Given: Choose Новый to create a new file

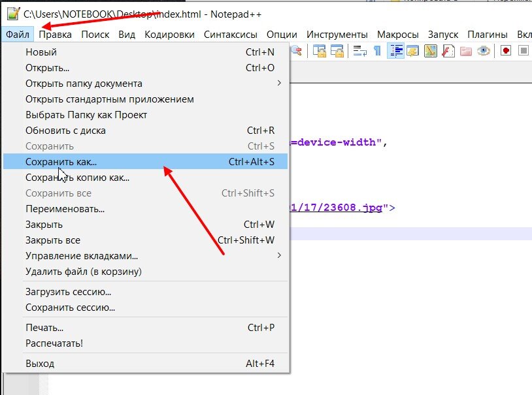Looking at the screenshot, I should (145, 52).
